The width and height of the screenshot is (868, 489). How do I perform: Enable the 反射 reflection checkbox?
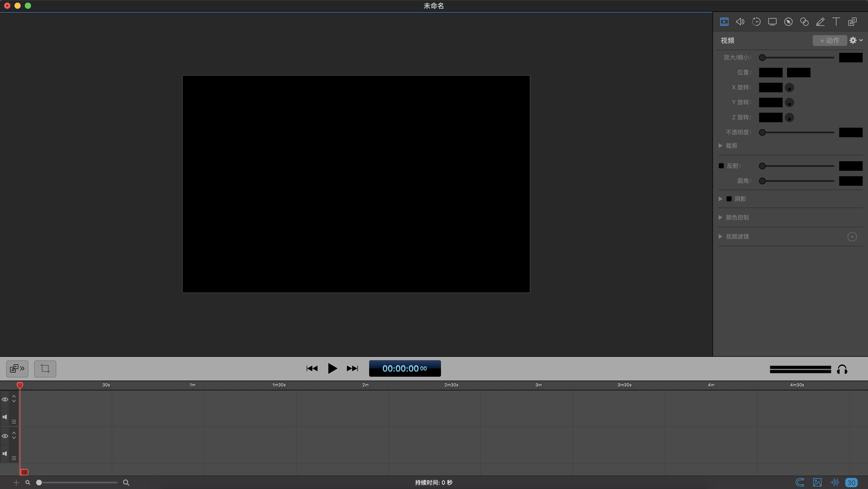click(721, 166)
